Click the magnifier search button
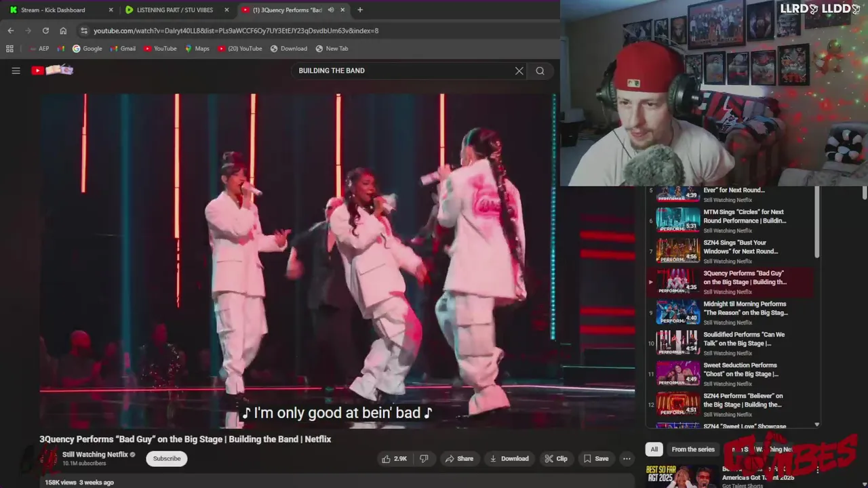Viewport: 868px width, 488px height. point(540,70)
